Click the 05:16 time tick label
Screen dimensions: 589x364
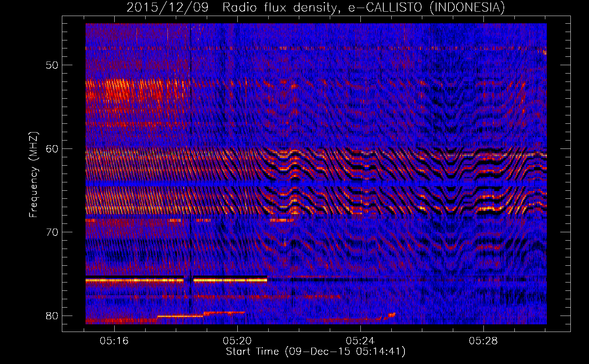[114, 341]
